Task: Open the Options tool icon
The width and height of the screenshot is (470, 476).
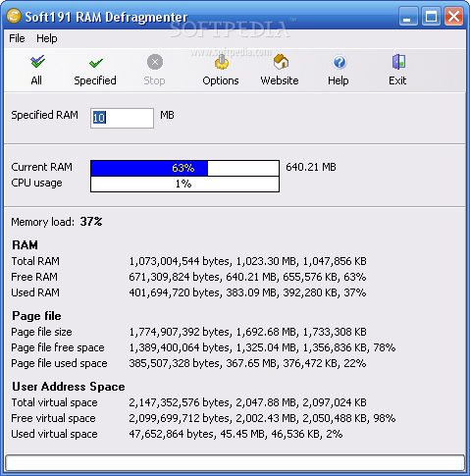Action: coord(222,62)
